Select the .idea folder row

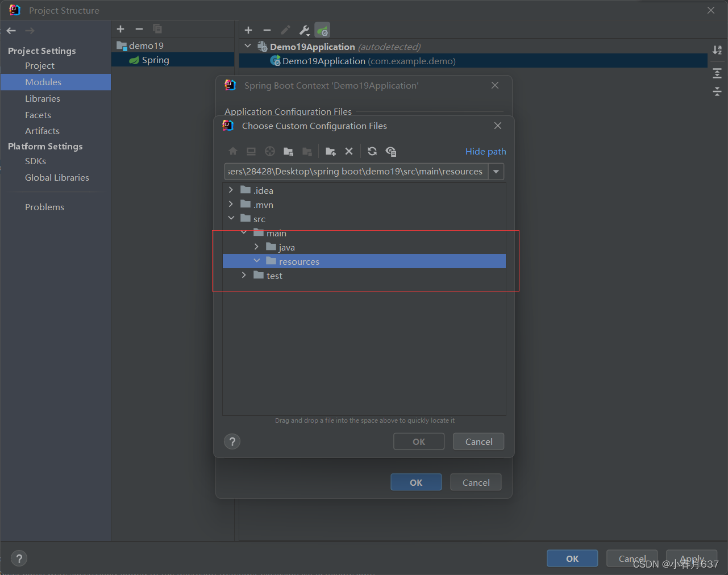pyautogui.click(x=364, y=190)
